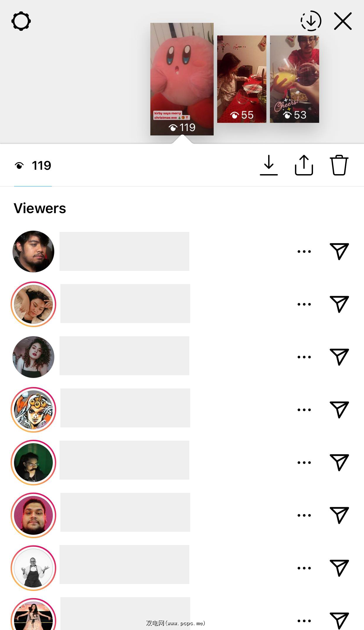Viewport: 364px width, 630px height.
Task: Download this story using the arrow icon
Action: pos(268,165)
